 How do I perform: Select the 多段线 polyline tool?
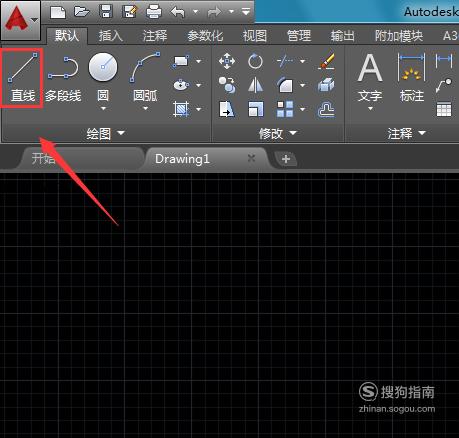pyautogui.click(x=63, y=79)
